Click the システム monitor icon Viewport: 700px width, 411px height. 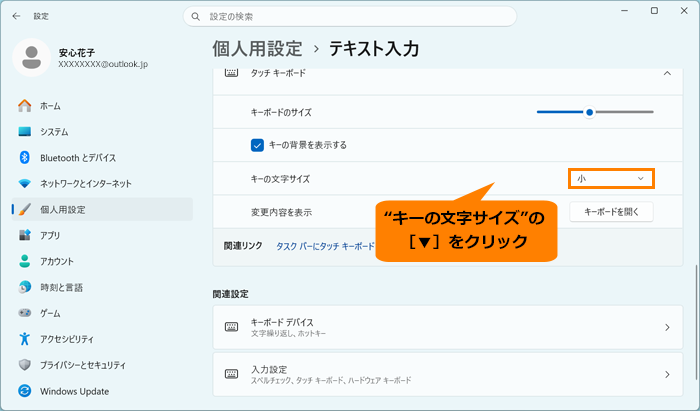pyautogui.click(x=25, y=132)
